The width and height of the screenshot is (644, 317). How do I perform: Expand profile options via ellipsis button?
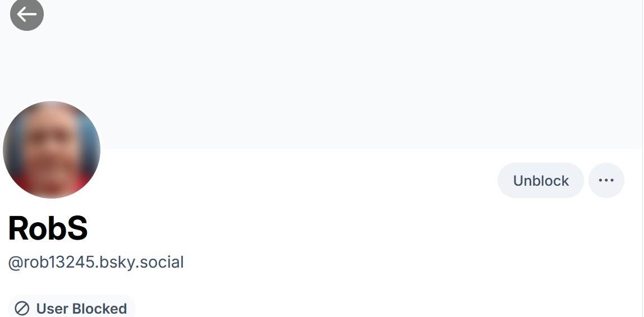point(606,181)
